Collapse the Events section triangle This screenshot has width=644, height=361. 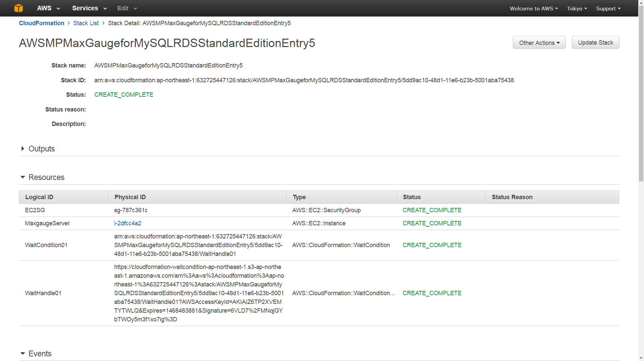tap(22, 353)
